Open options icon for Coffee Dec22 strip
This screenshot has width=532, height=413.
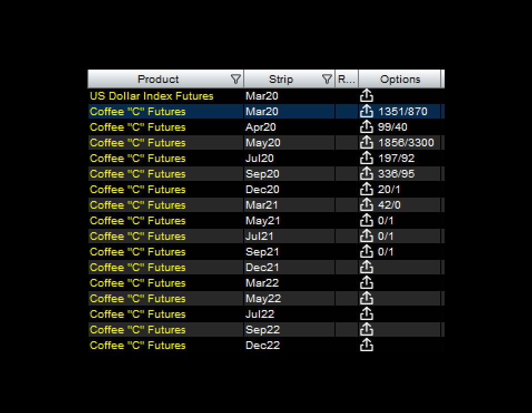pyautogui.click(x=366, y=346)
